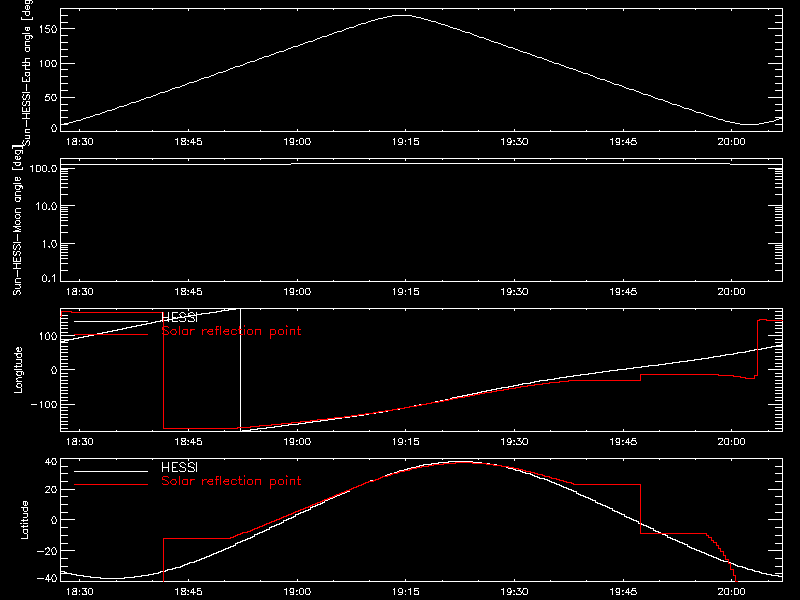Click 19:15 time label under Longitude plot
The height and width of the screenshot is (600, 800).
coord(406,442)
